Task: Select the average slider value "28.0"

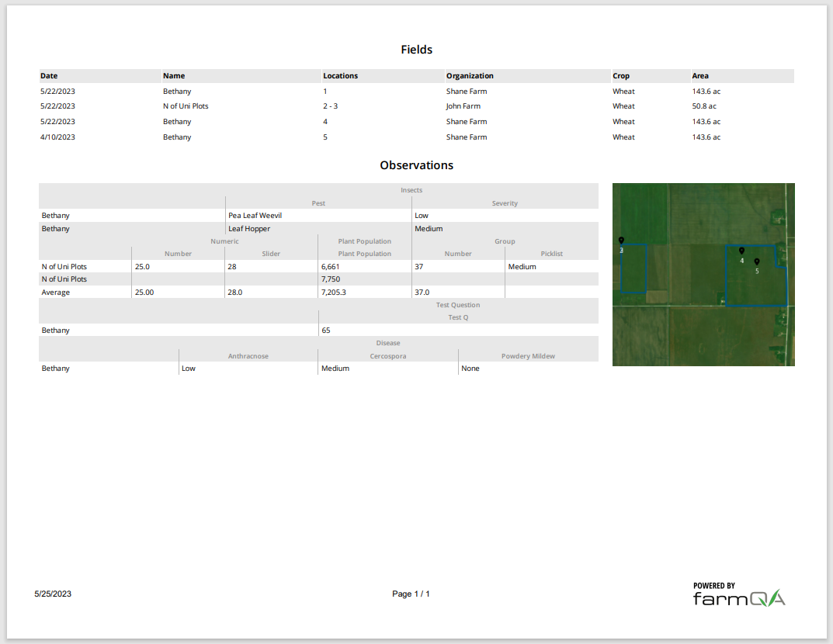Action: 234,293
